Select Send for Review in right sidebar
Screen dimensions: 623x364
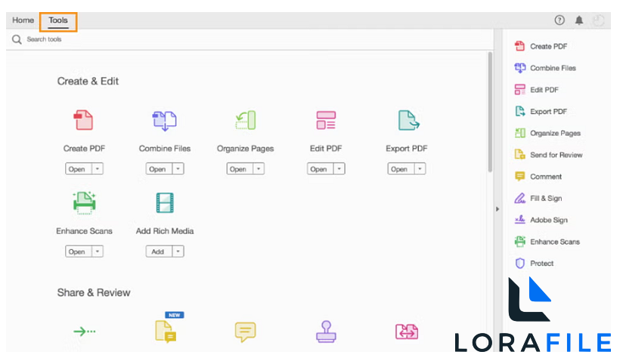point(548,155)
